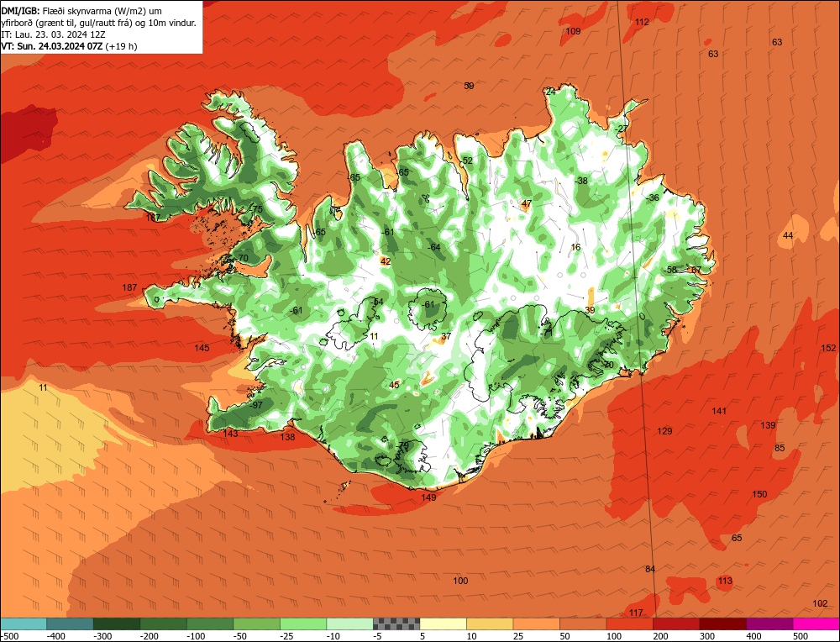The height and width of the screenshot is (642, 840).
Task: Click the legend label 25
Action: [x=518, y=636]
